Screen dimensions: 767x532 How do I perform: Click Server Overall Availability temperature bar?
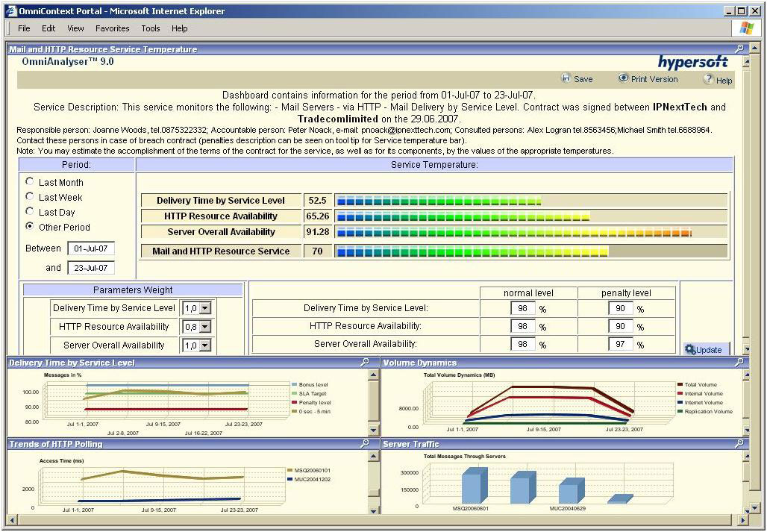pyautogui.click(x=530, y=232)
